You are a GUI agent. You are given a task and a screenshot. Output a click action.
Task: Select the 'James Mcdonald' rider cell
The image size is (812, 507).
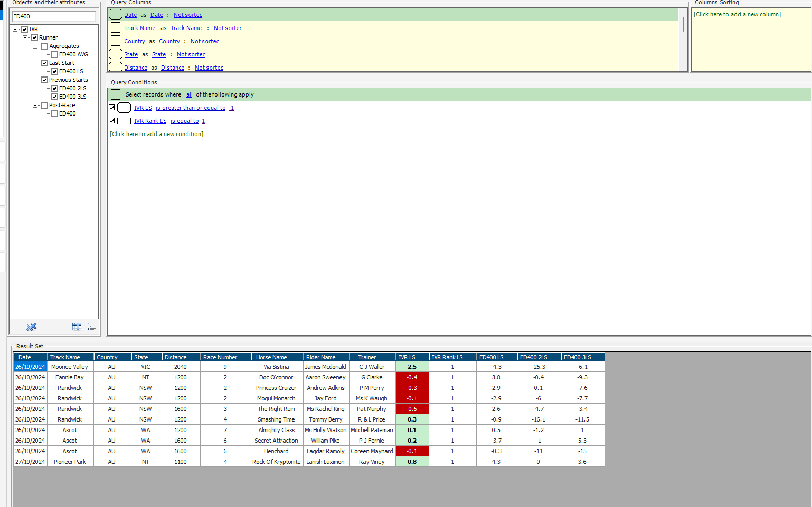(326, 367)
